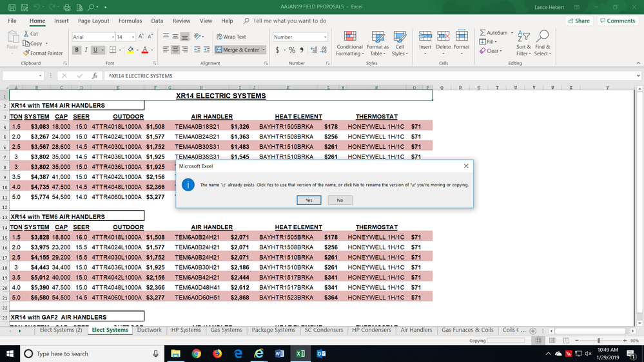Click the Tell me what you want search
Image resolution: width=644 pixels, height=362 pixels.
click(285, 21)
